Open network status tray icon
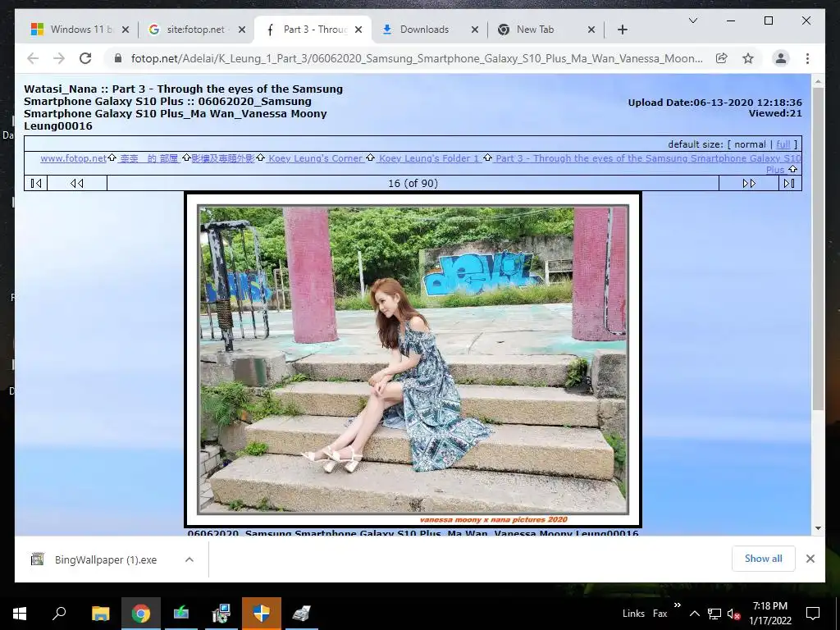The height and width of the screenshot is (630, 840). click(714, 614)
